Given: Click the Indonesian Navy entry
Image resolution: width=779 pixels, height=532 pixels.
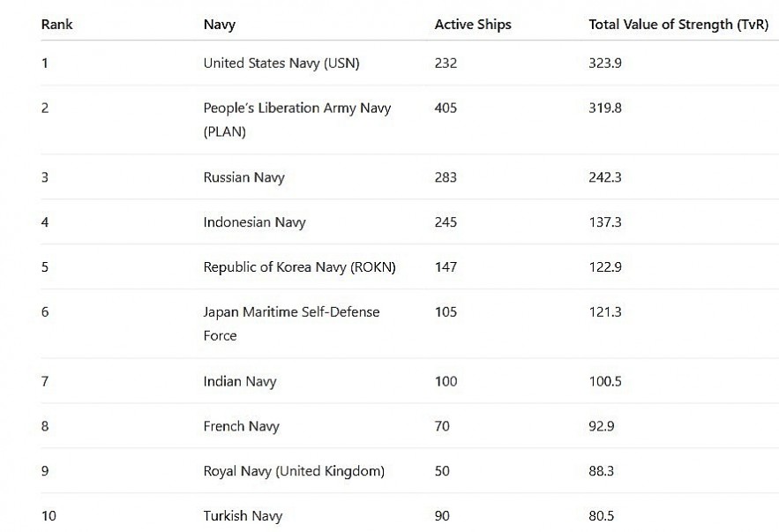Looking at the screenshot, I should click(x=254, y=222).
